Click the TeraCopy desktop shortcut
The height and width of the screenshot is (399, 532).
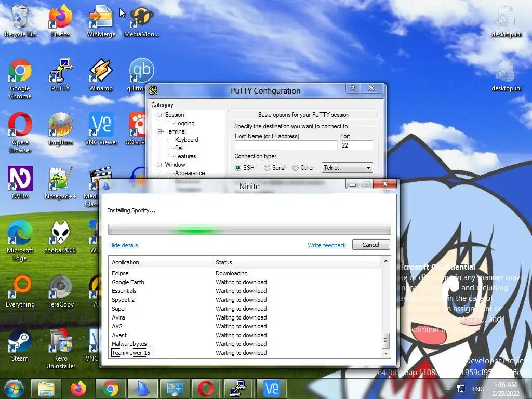pos(60,291)
